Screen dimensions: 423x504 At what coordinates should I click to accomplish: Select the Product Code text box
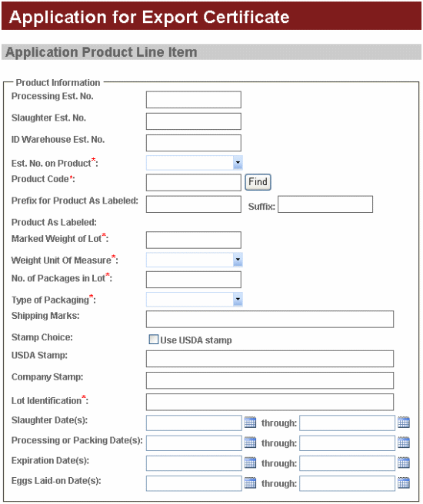tap(194, 183)
